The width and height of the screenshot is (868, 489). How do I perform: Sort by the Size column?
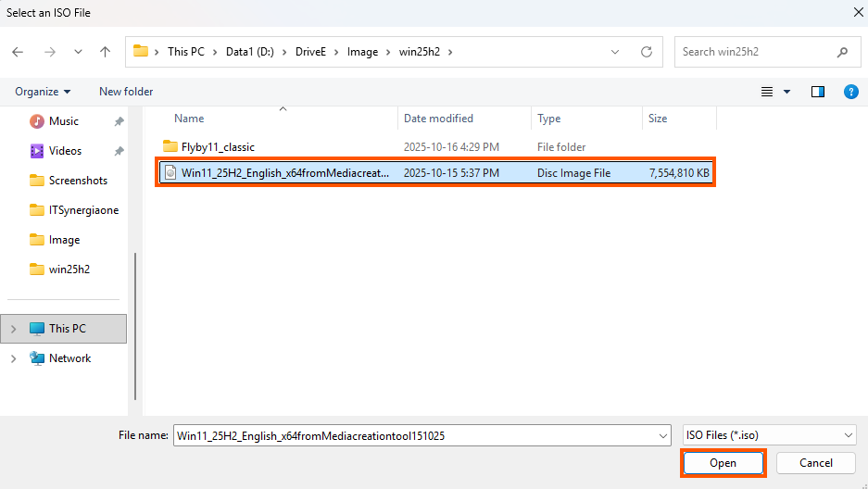(x=658, y=119)
